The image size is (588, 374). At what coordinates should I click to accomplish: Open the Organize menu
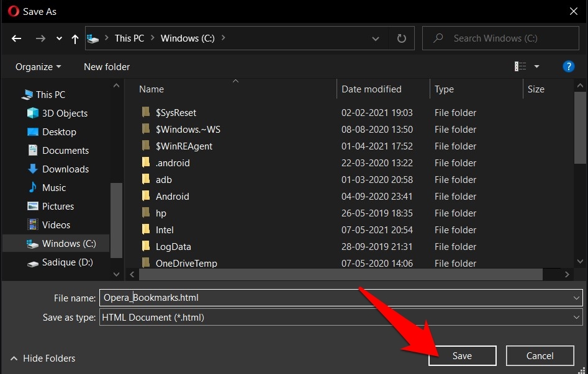[x=38, y=66]
